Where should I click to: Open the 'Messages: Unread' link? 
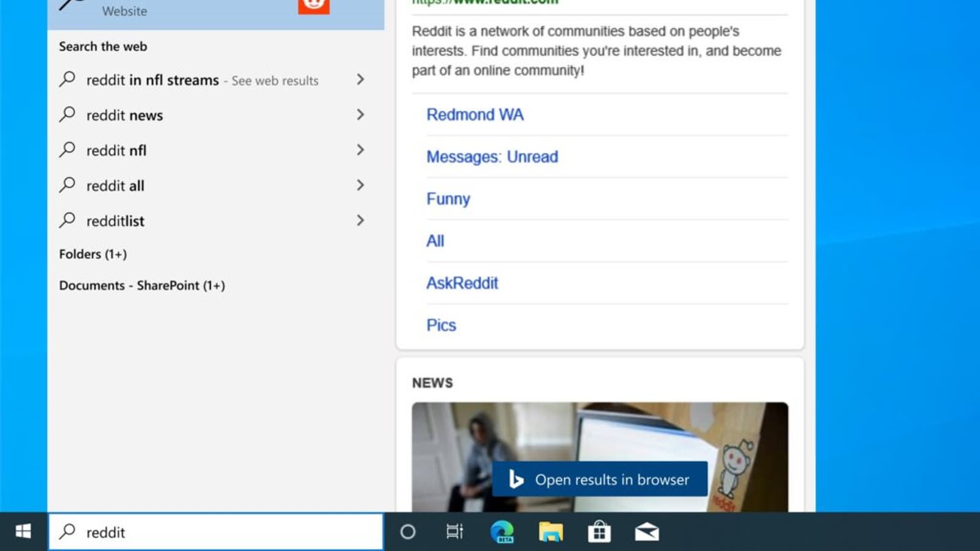pyautogui.click(x=492, y=157)
